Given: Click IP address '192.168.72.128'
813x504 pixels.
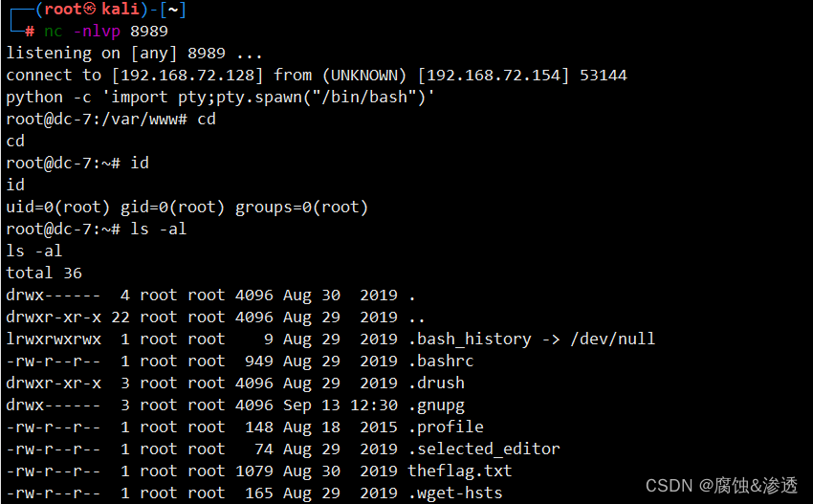Looking at the screenshot, I should pos(187,76).
